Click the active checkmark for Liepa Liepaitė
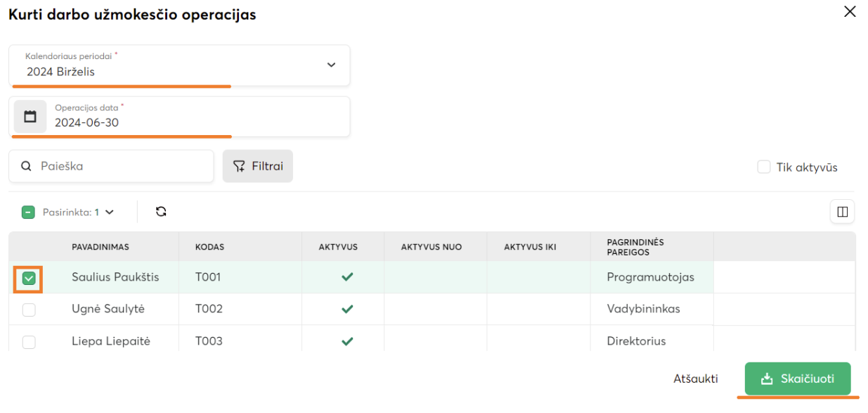 (x=346, y=341)
